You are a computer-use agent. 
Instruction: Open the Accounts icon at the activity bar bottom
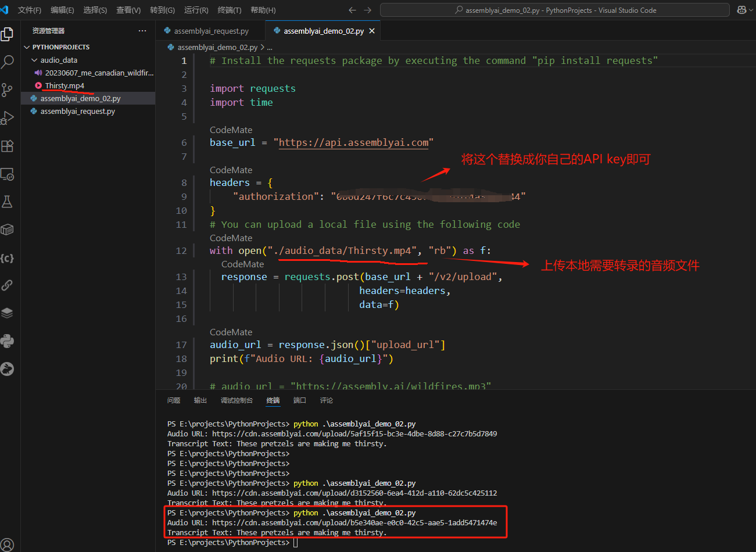[8, 545]
